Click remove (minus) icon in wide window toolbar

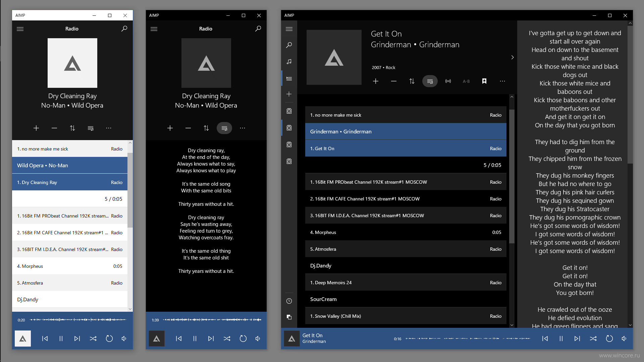pyautogui.click(x=394, y=81)
